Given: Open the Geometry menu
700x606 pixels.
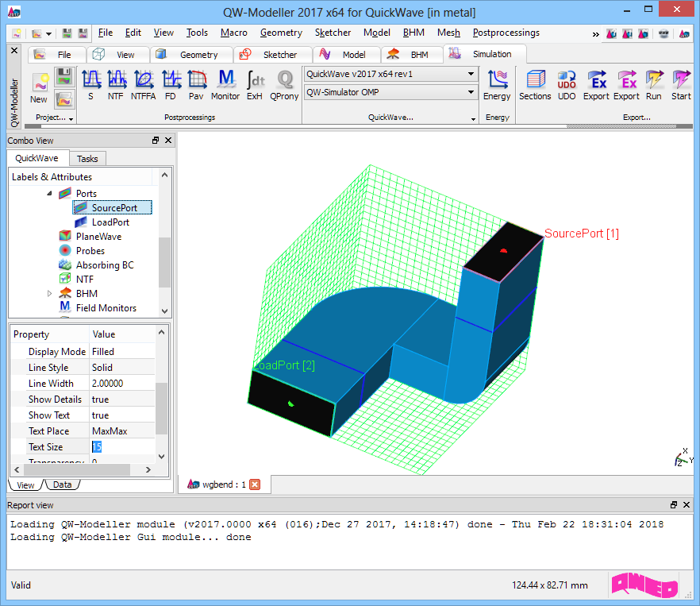Looking at the screenshot, I should (281, 33).
